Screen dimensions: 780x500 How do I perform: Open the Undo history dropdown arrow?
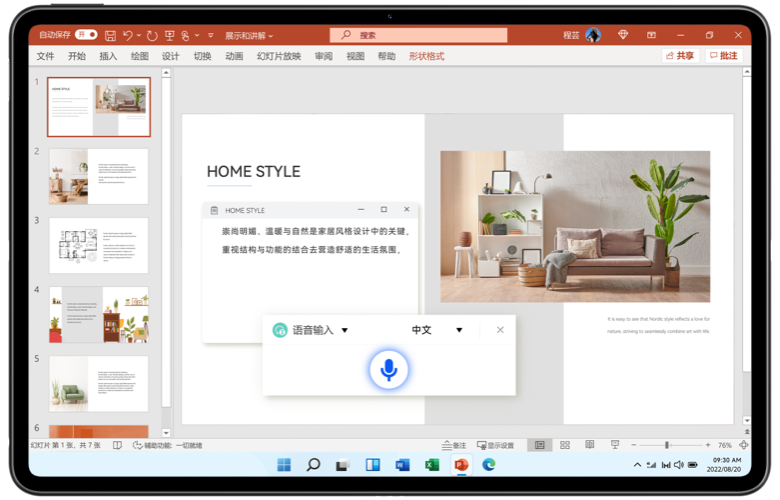(139, 35)
